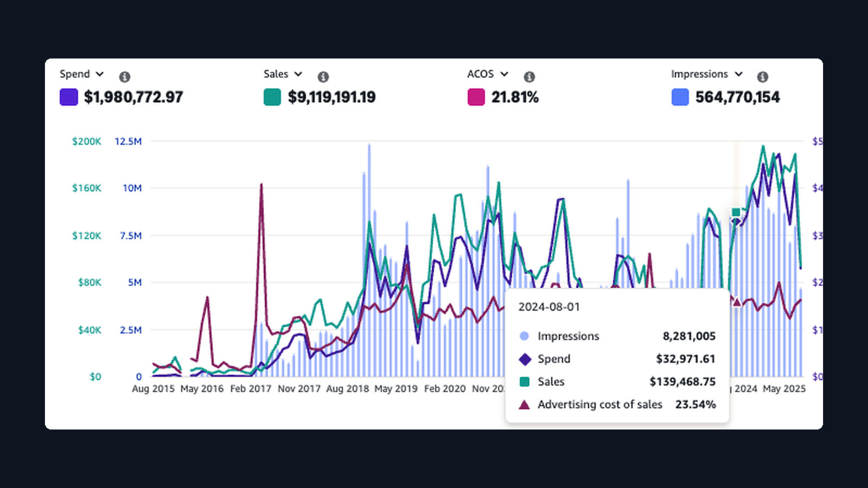Click the 12.5M impressions axis label
This screenshot has width=868, height=488.
(x=128, y=142)
